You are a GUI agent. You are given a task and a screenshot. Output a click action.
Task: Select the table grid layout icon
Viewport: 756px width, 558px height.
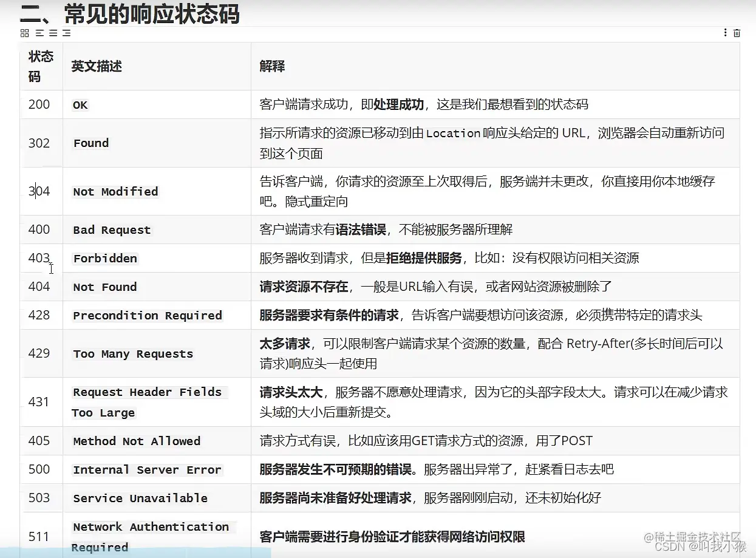[24, 33]
